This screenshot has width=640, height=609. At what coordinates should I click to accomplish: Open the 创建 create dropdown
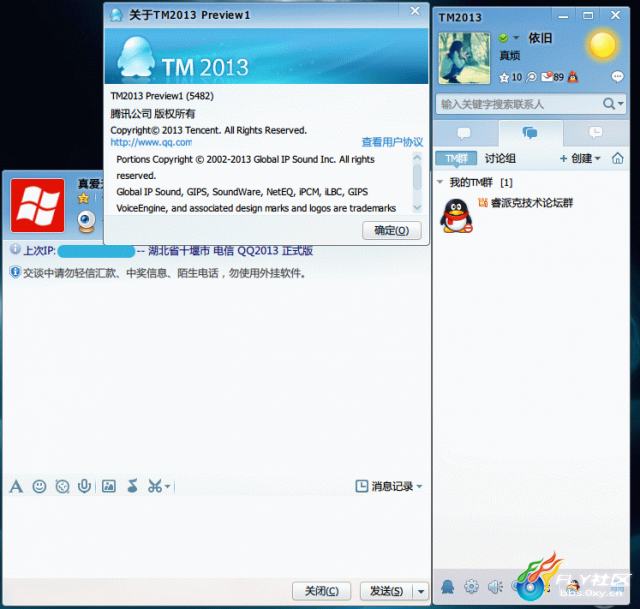pos(580,158)
